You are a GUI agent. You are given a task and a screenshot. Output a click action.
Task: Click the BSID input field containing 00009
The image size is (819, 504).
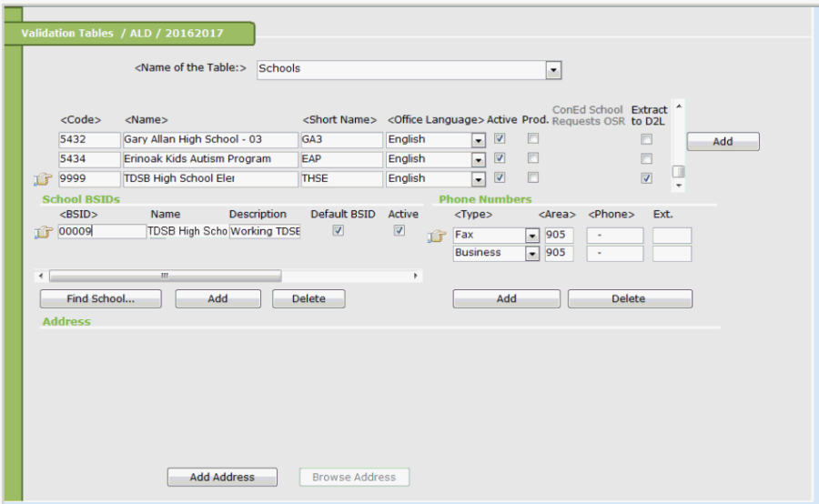point(101,232)
